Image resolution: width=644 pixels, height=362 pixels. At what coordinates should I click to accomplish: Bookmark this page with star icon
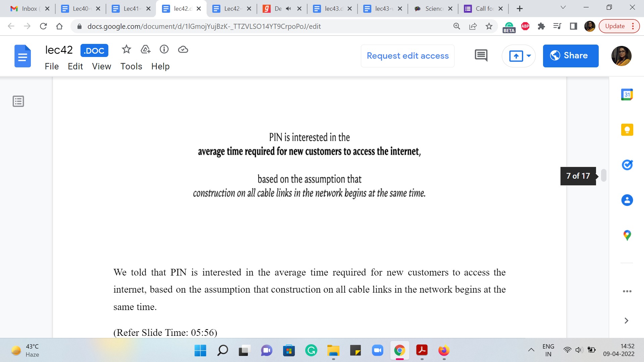tap(489, 26)
